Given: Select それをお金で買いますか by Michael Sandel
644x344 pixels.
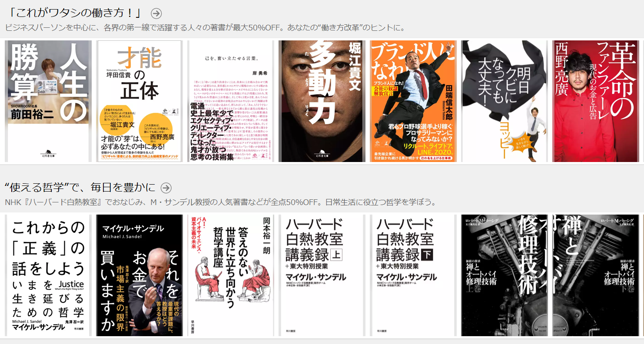Looking at the screenshot, I should (139, 275).
